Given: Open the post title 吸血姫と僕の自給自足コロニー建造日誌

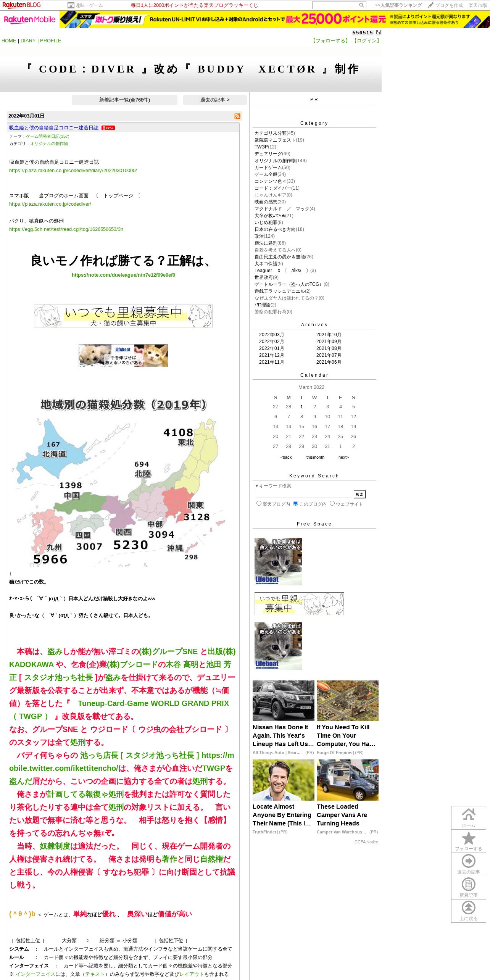Looking at the screenshot, I should 54,128.
